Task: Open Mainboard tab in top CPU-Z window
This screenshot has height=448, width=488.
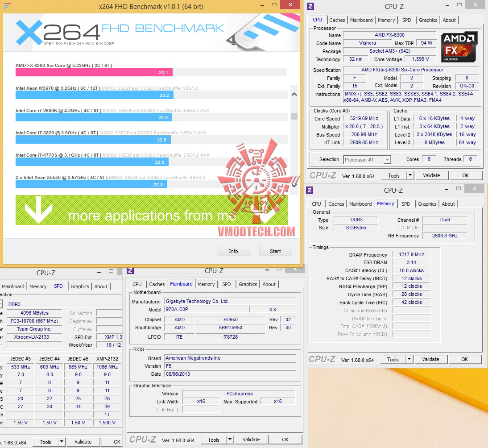Action: [361, 20]
